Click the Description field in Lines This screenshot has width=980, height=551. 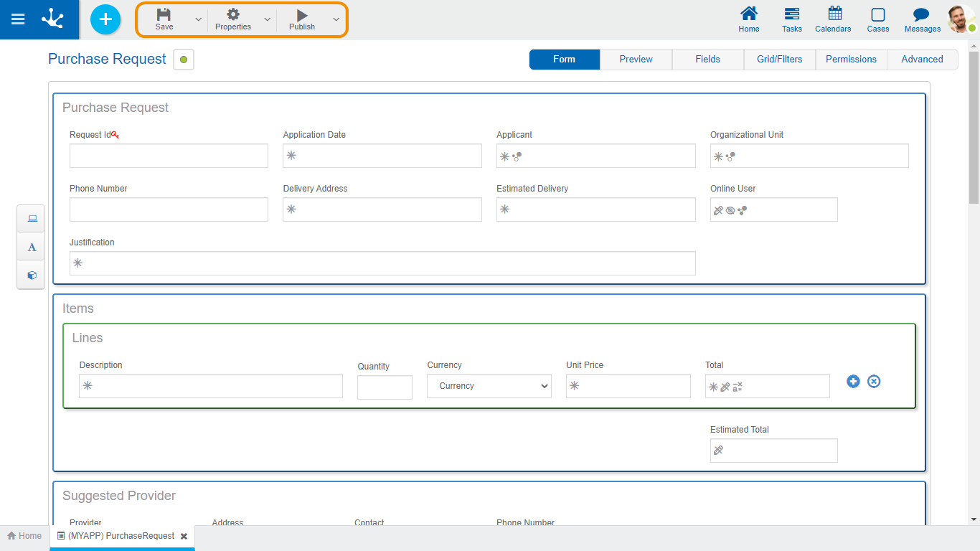click(x=211, y=386)
